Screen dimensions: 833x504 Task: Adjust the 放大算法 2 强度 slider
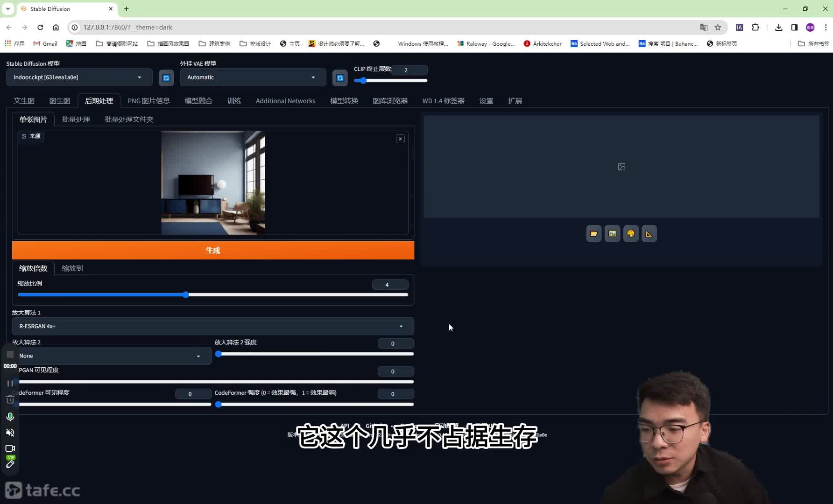[x=314, y=354]
